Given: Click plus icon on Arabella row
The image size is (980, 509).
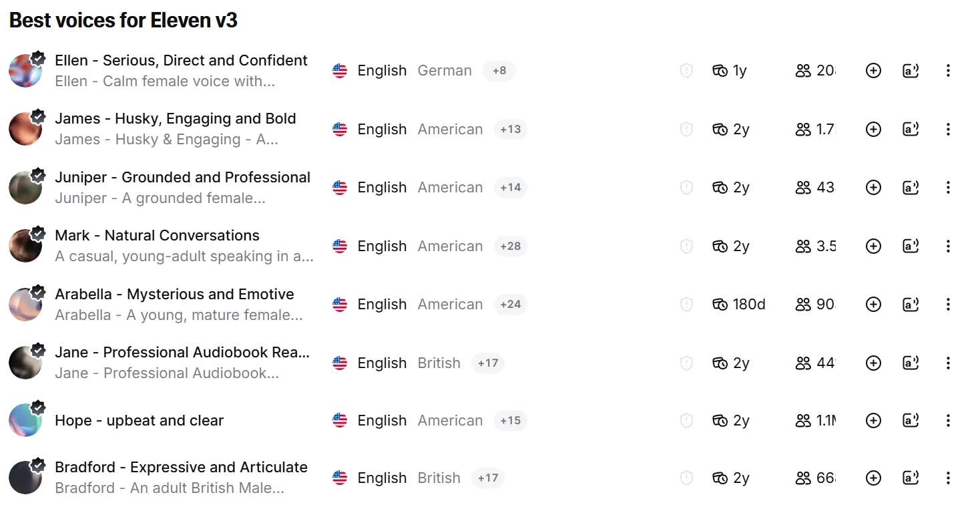Looking at the screenshot, I should tap(873, 305).
